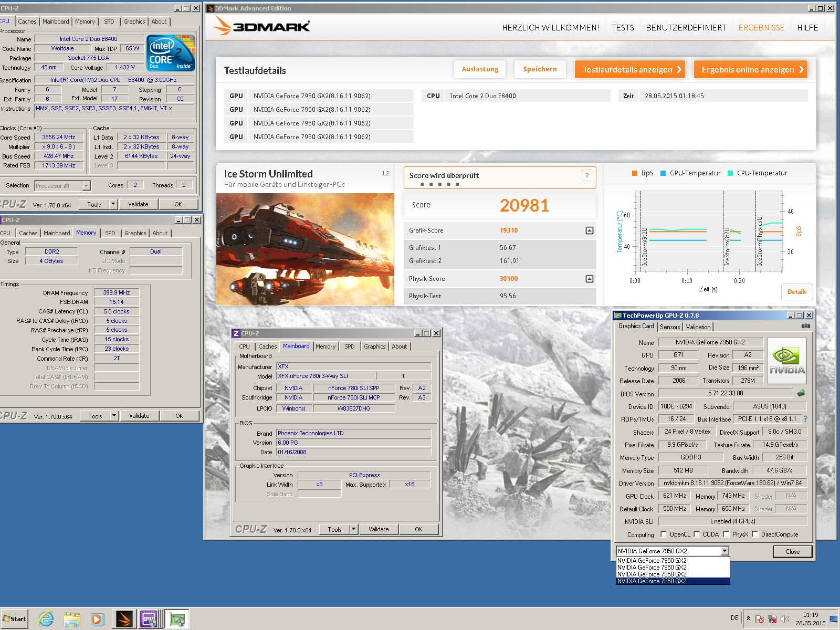Click the Action Center flag tray icon
This screenshot has width=840, height=630.
(x=760, y=619)
